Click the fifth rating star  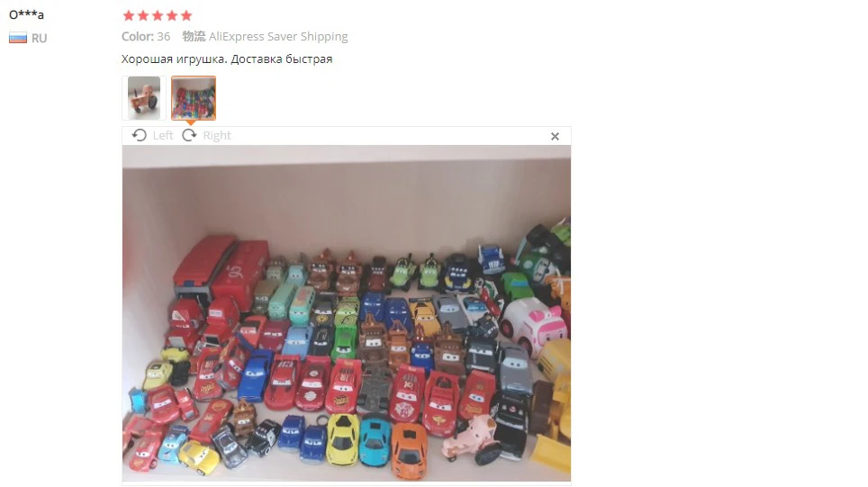click(x=186, y=15)
